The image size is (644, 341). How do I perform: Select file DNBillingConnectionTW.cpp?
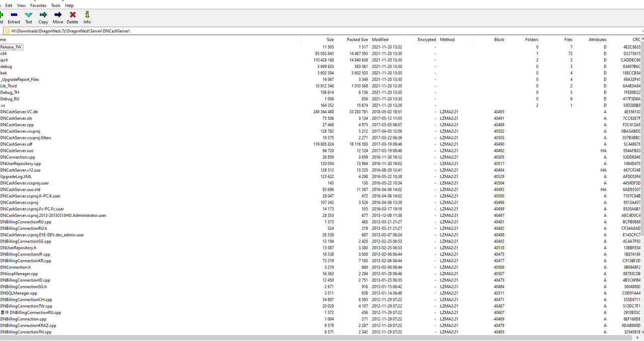click(x=26, y=306)
